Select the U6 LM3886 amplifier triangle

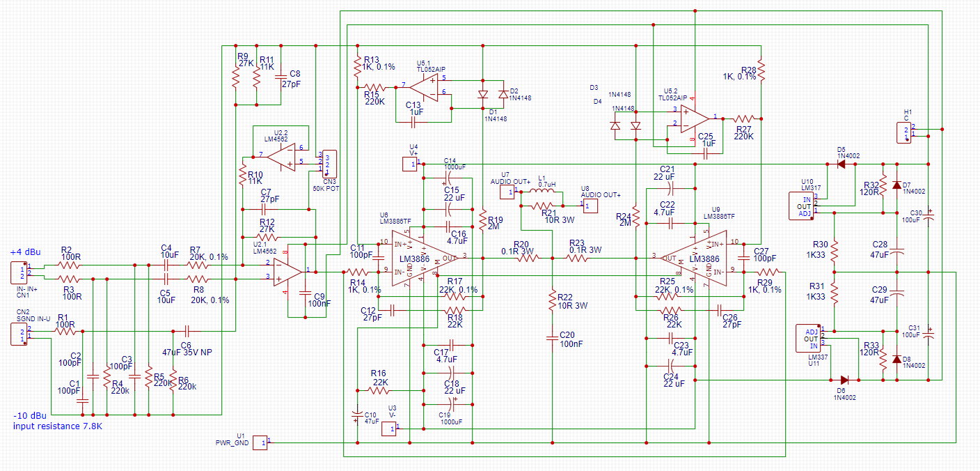tap(426, 258)
